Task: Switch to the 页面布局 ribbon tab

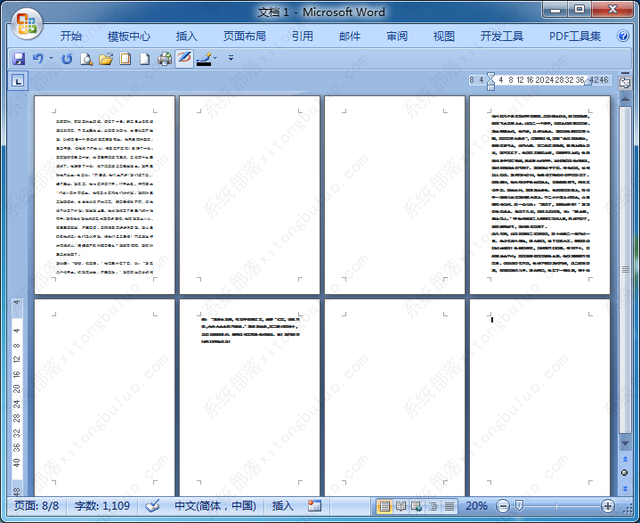Action: pos(244,36)
